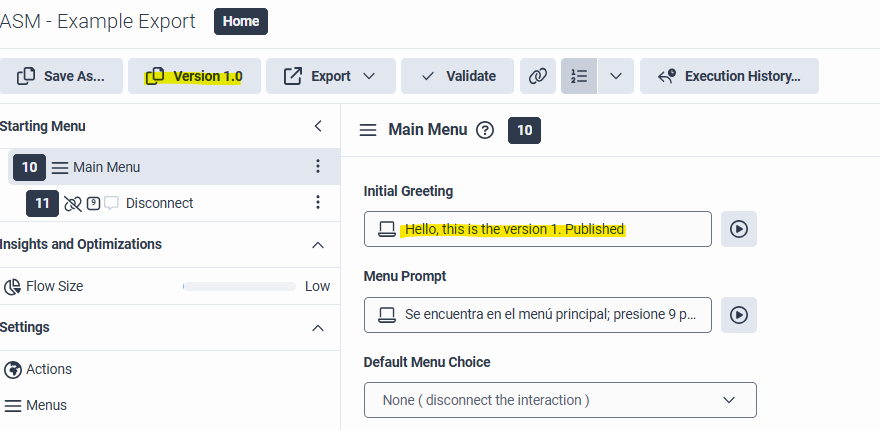This screenshot has height=430, width=880.
Task: Click the help icon next to Main Menu
Action: click(x=485, y=130)
